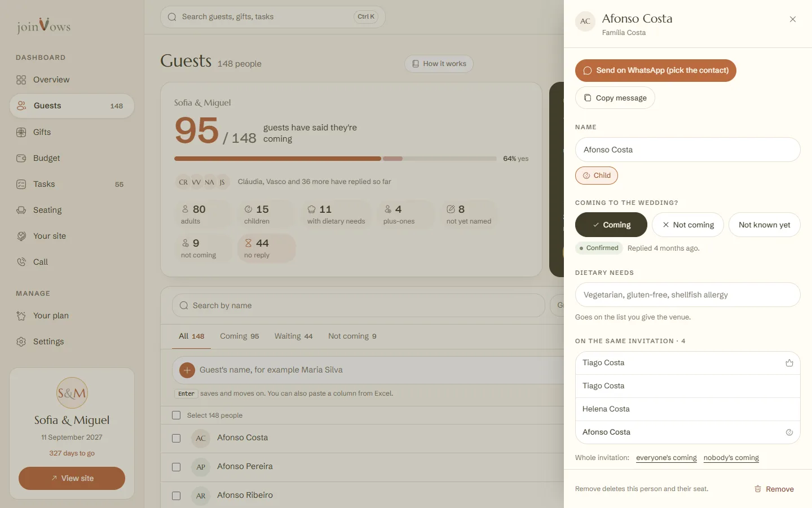Open the How it works button
The height and width of the screenshot is (508, 812).
(x=439, y=64)
